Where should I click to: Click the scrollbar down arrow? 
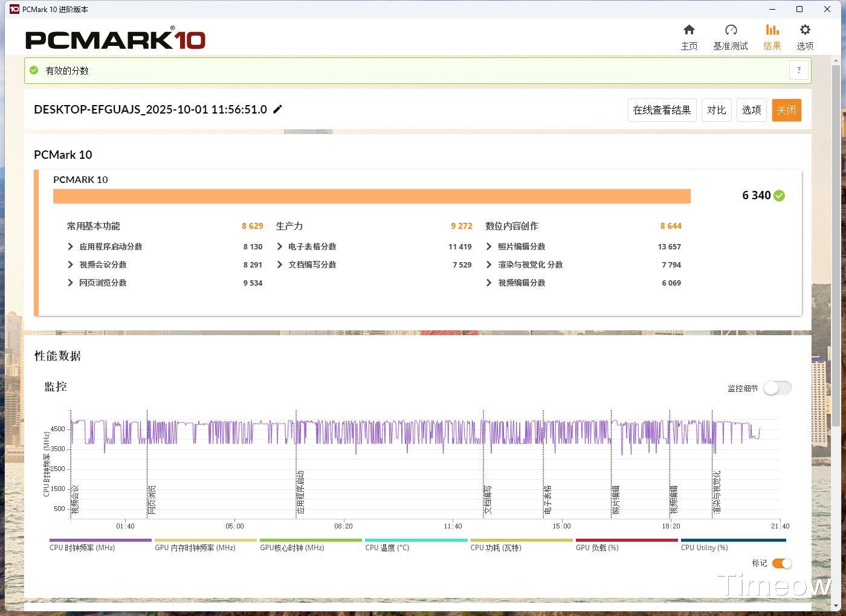pos(836,605)
